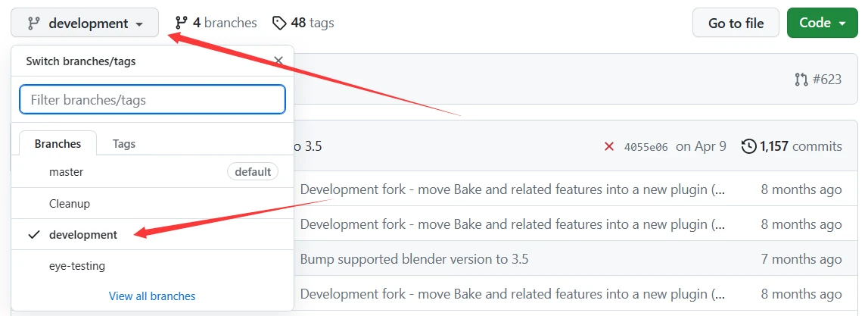Open the Bump supported blender version commit
868x316 pixels.
[414, 259]
